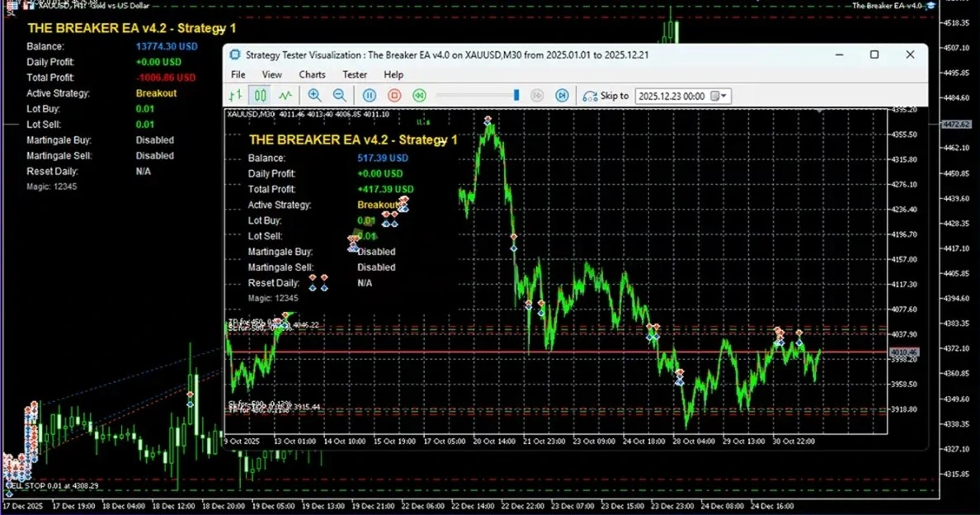Click the Skip to button
This screenshot has height=515, width=980.
605,96
